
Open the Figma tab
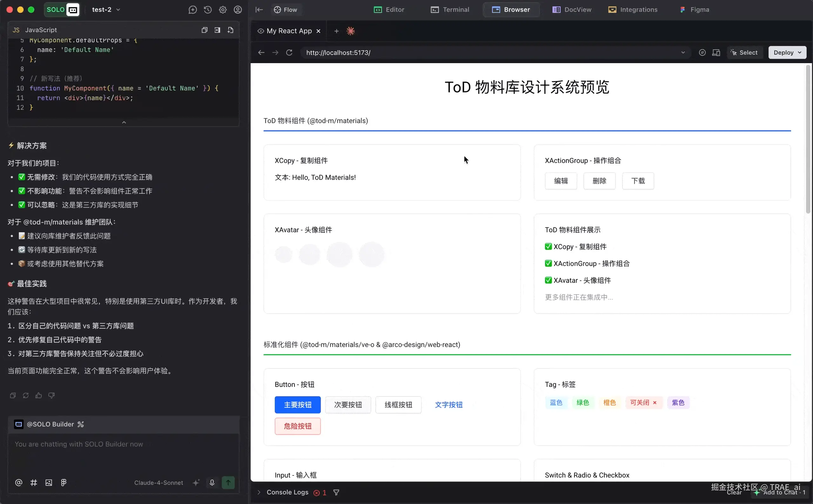click(694, 10)
